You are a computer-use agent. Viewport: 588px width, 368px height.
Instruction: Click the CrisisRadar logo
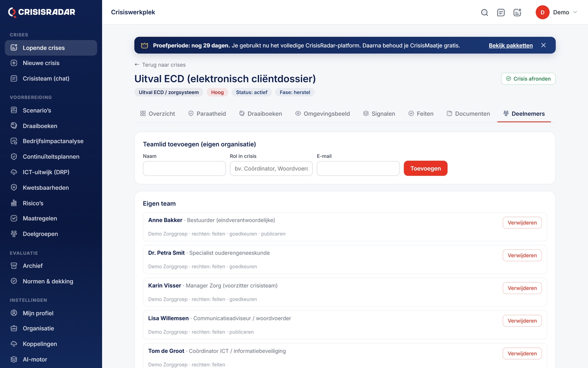[x=42, y=12]
